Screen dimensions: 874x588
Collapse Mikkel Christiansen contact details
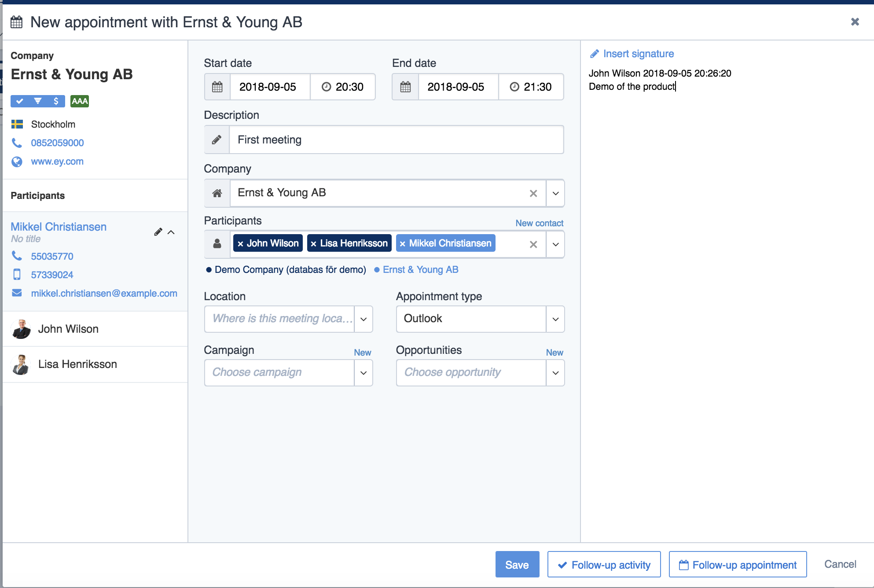click(x=171, y=232)
